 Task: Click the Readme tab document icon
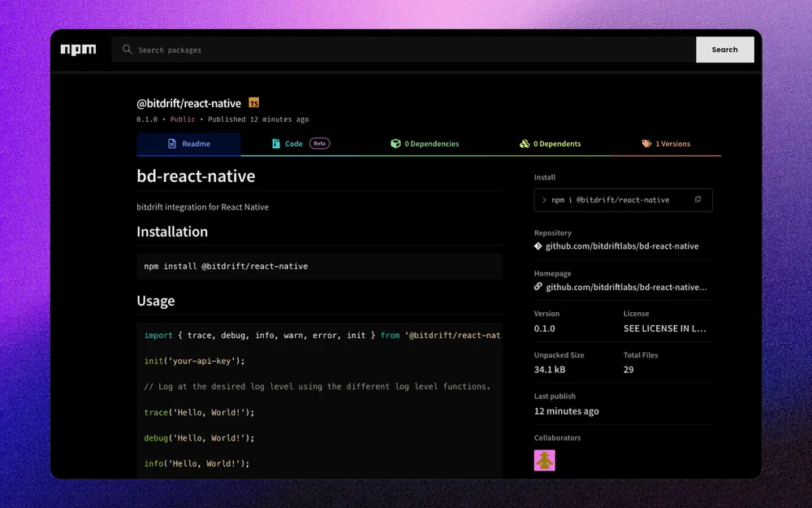click(x=172, y=144)
